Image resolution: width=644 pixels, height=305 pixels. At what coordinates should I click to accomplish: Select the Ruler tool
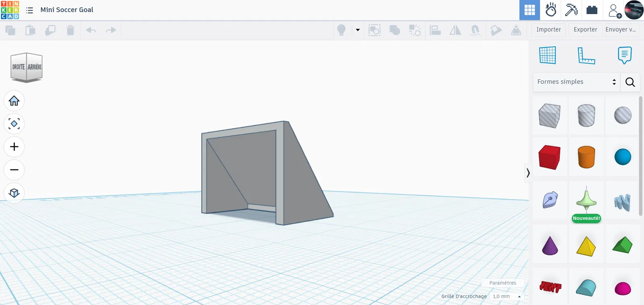586,56
